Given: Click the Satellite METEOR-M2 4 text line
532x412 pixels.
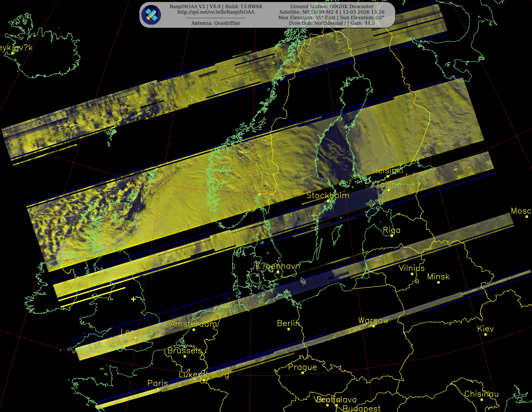Looking at the screenshot, I should click(x=332, y=12).
